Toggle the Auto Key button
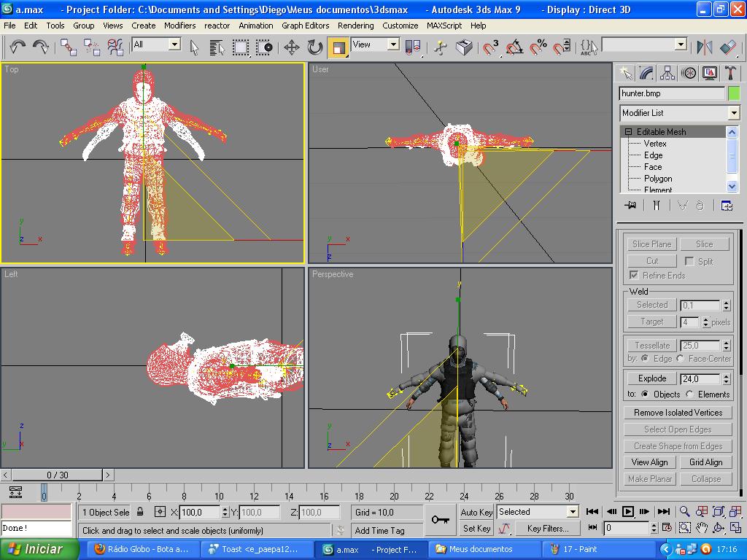747x560 pixels. click(x=476, y=512)
